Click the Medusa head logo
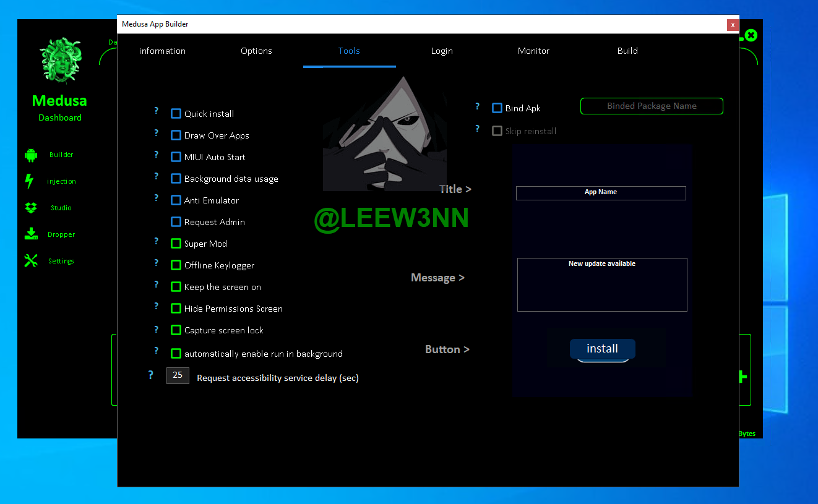The height and width of the screenshot is (504, 818). coord(61,60)
